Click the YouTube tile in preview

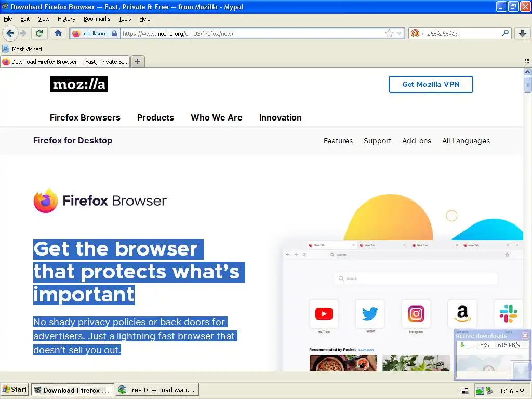point(324,314)
